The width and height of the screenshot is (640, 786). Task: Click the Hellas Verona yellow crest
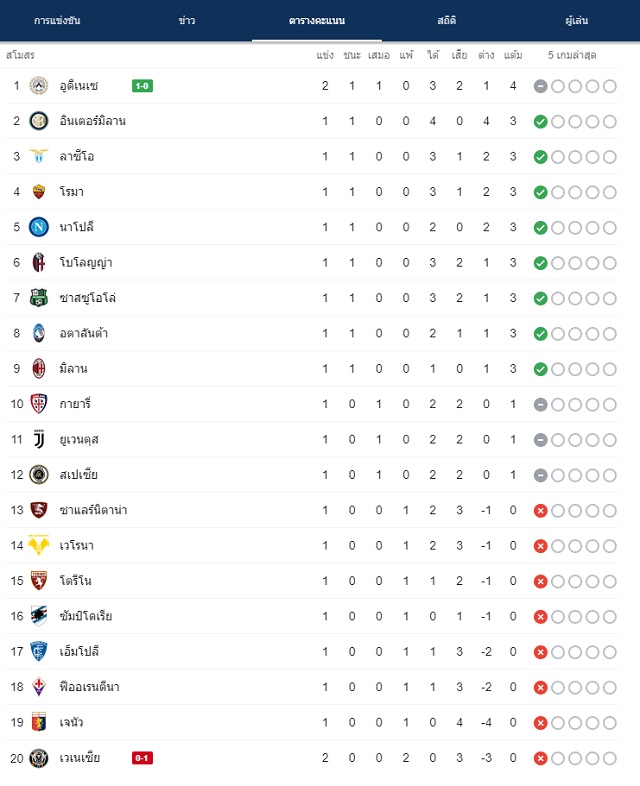39,545
